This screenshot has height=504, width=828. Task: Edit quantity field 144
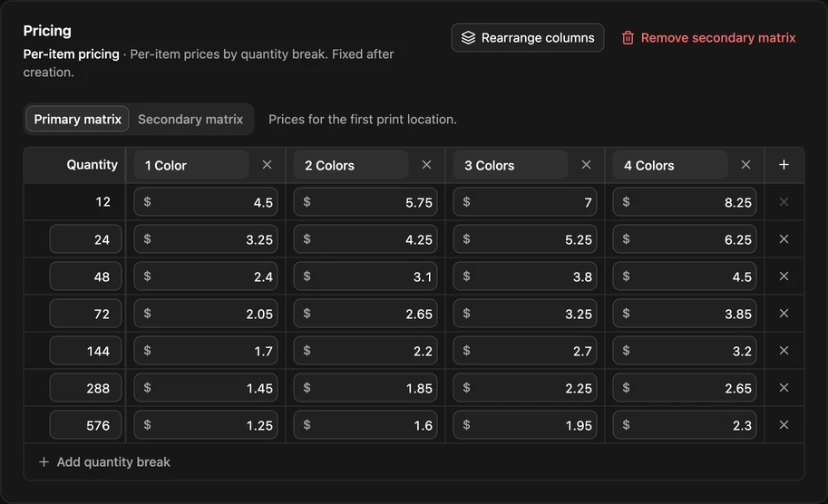[85, 351]
